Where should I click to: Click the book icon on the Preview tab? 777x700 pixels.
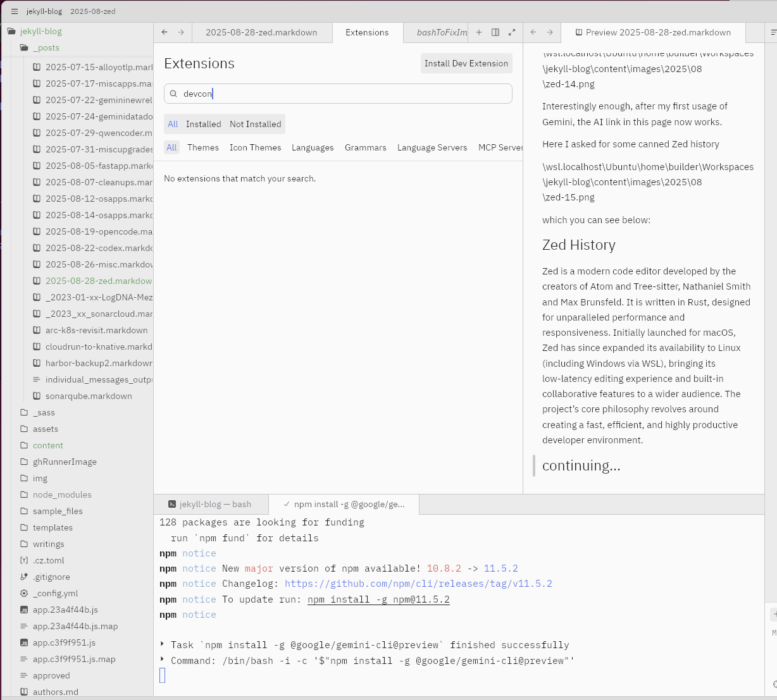coord(578,32)
